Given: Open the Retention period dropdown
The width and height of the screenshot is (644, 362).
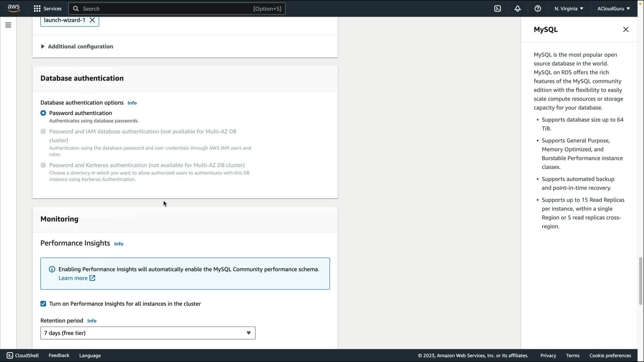Looking at the screenshot, I should click(148, 333).
